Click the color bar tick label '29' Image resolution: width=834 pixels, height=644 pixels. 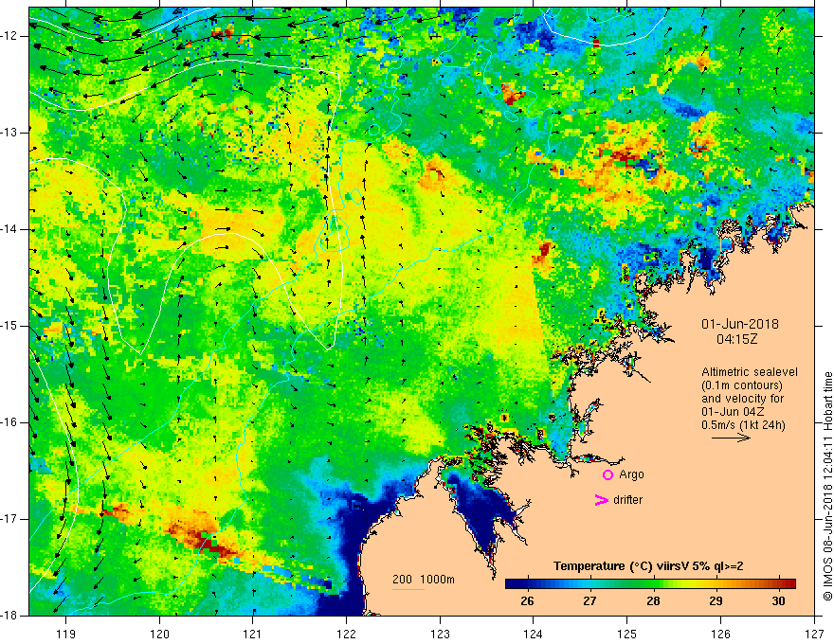tap(716, 601)
